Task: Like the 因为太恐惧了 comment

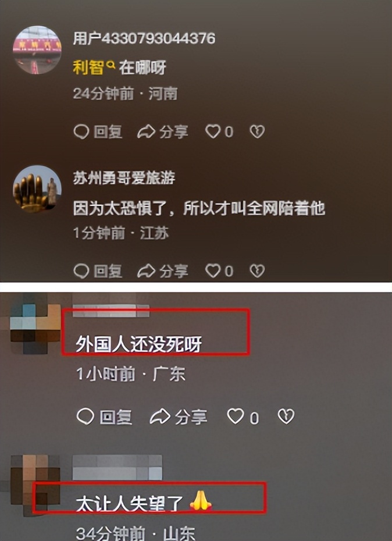Action: (219, 271)
